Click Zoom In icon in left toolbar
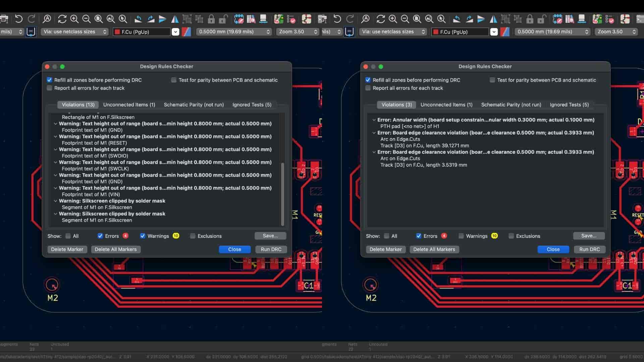 pos(74,19)
